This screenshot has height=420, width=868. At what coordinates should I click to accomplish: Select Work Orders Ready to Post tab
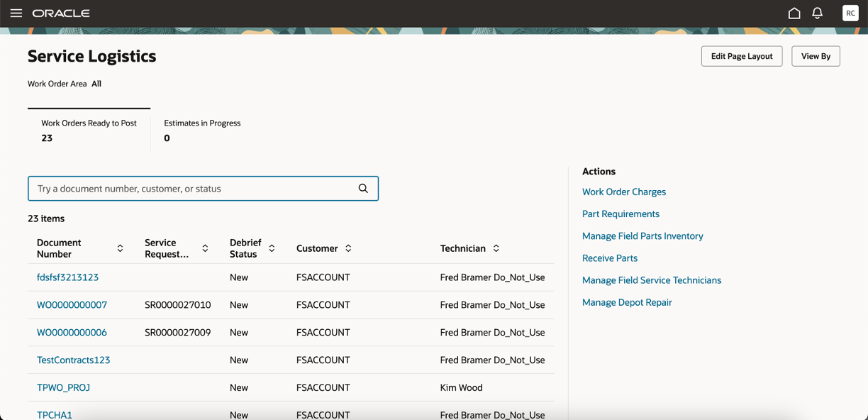[x=89, y=131]
